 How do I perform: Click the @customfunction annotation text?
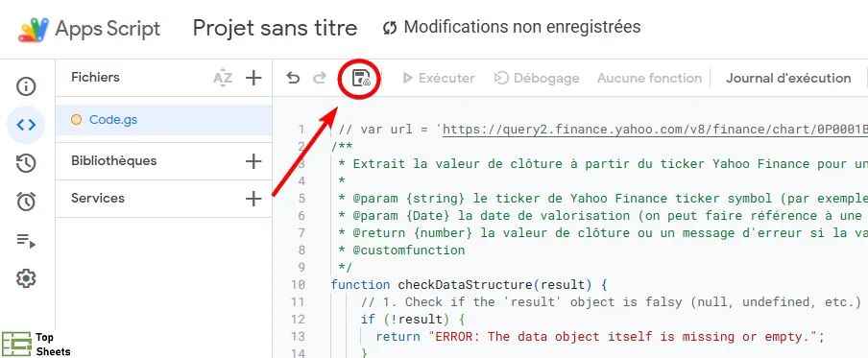[408, 251]
